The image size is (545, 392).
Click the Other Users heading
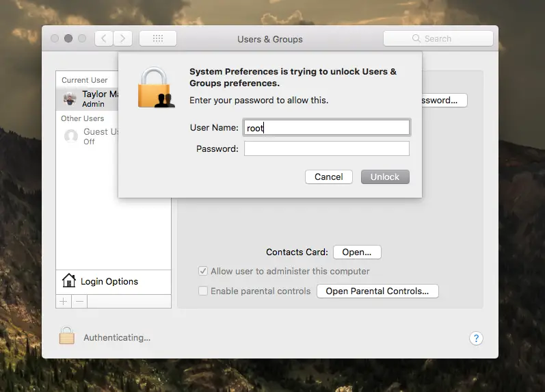(x=82, y=118)
